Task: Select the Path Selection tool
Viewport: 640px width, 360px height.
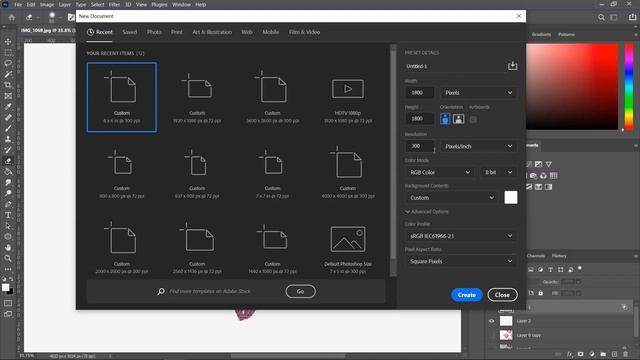Action: tap(8, 226)
